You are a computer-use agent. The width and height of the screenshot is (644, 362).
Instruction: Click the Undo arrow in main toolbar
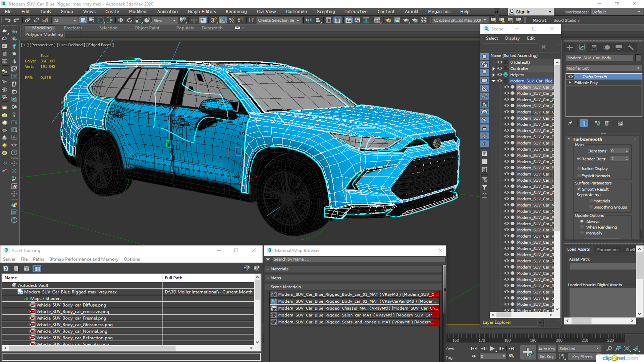7,20
